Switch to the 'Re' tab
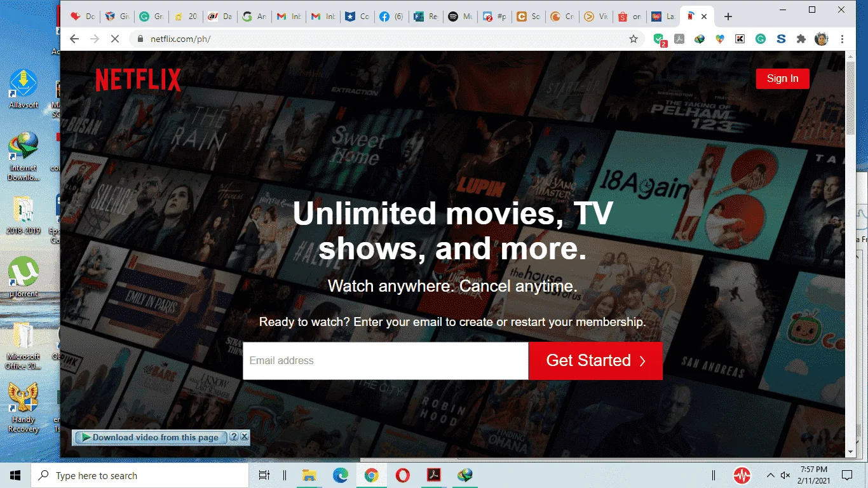This screenshot has height=488, width=868. [x=426, y=17]
